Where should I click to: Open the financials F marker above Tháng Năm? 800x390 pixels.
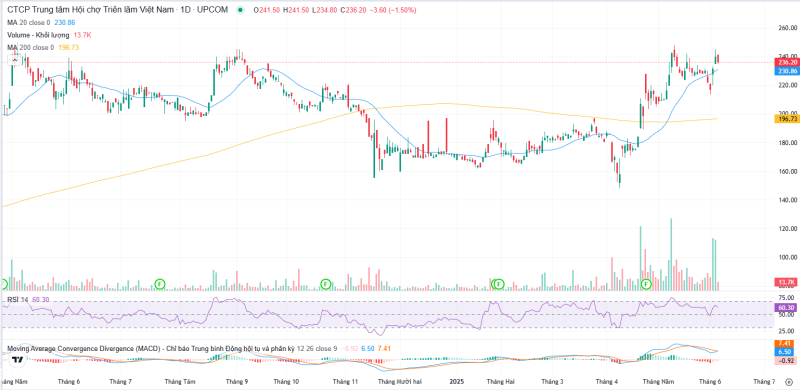tap(646, 283)
